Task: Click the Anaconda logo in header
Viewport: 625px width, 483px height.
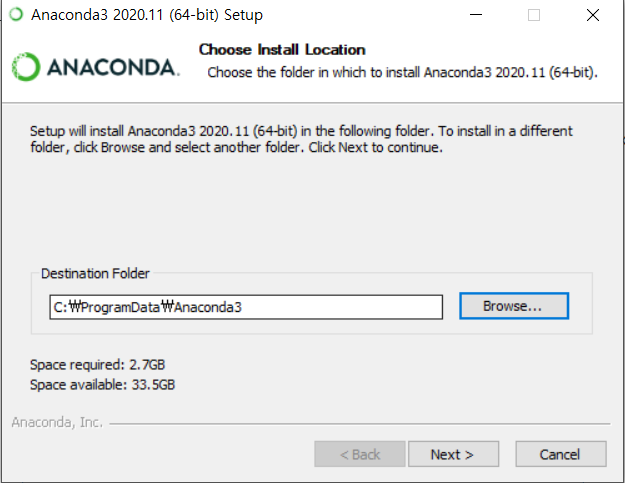Action: point(96,67)
